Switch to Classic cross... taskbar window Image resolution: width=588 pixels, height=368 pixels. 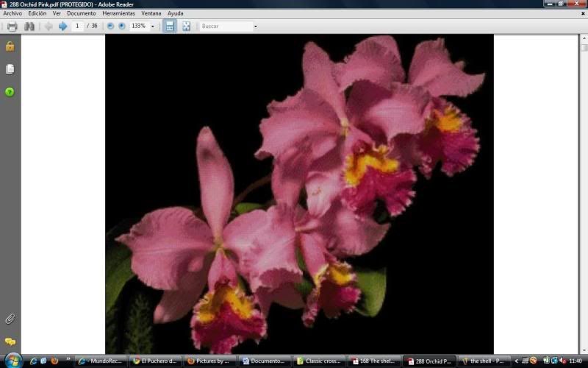pos(318,361)
